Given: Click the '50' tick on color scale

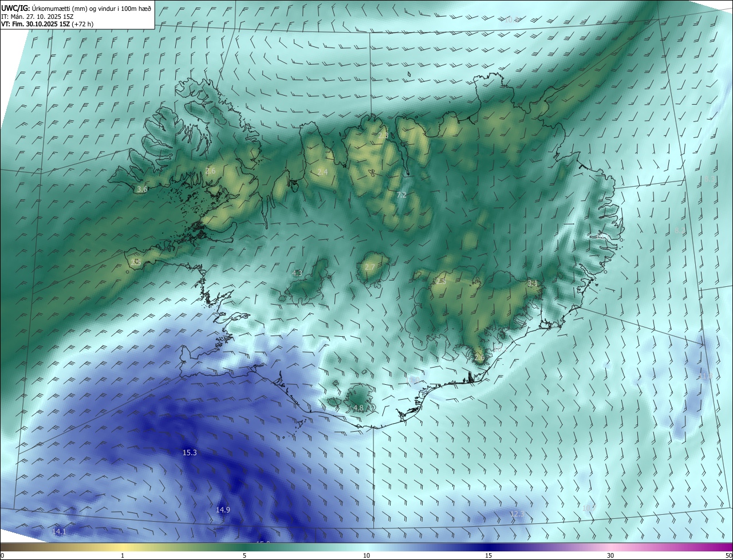Looking at the screenshot, I should pos(728,555).
